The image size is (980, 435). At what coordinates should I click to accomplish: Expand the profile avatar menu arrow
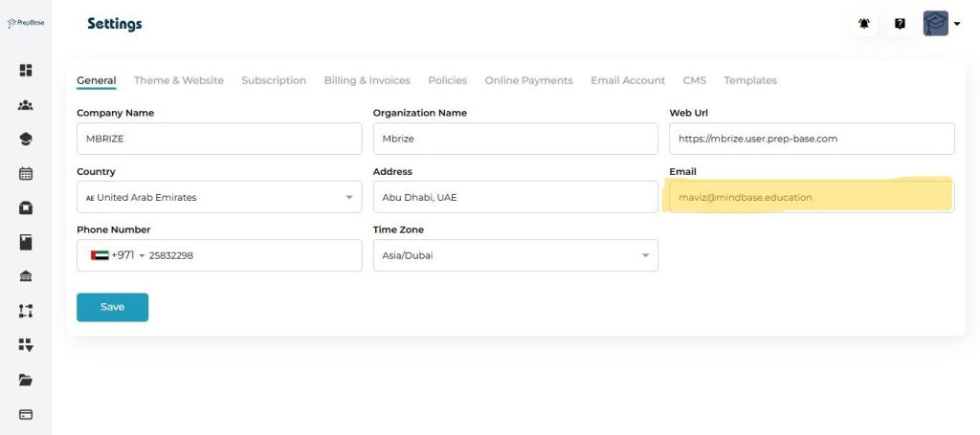tap(957, 25)
